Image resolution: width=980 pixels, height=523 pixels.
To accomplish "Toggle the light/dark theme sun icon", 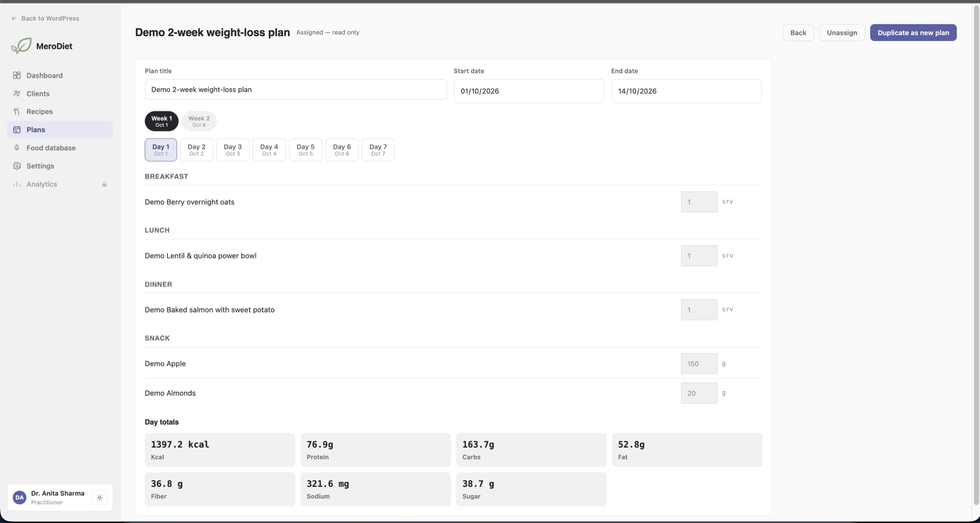I will pos(100,497).
